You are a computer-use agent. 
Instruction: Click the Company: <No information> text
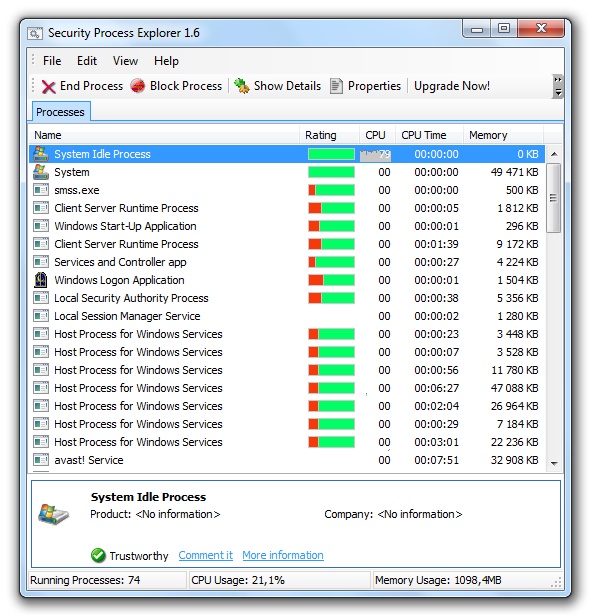pyautogui.click(x=393, y=514)
